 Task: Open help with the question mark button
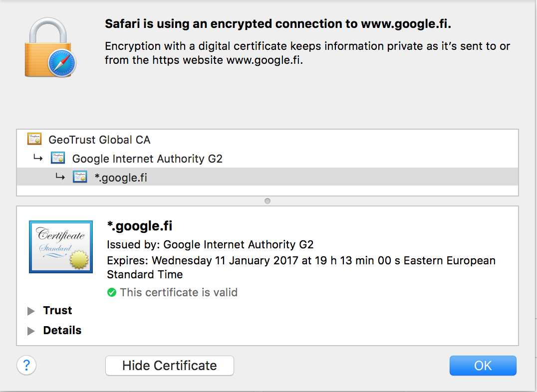coord(26,365)
